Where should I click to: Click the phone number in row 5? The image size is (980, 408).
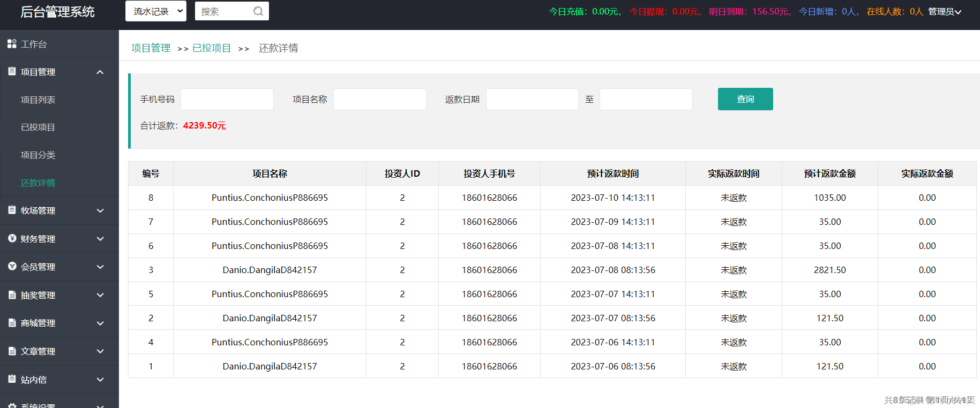[489, 294]
